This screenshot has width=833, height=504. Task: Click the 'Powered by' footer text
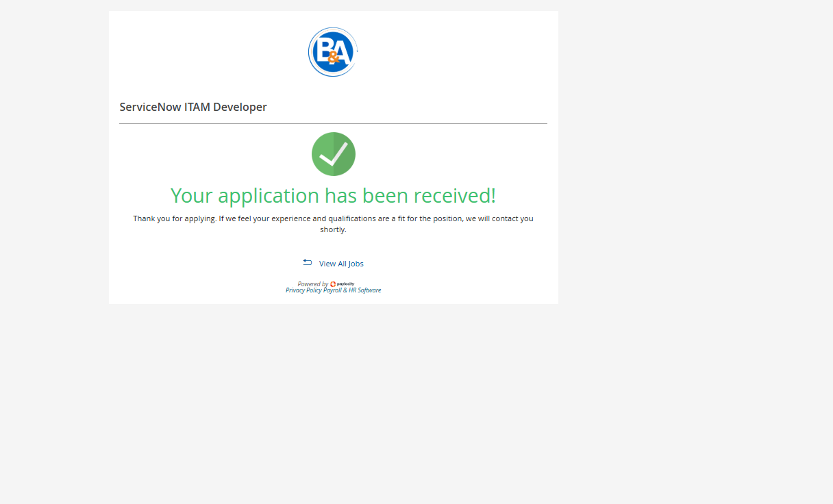[312, 283]
